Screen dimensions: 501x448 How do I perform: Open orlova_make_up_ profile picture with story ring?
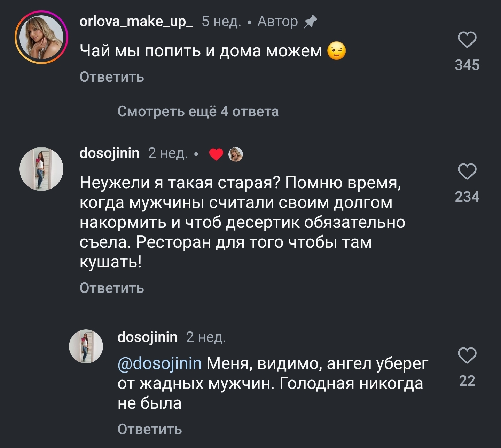coord(41,38)
